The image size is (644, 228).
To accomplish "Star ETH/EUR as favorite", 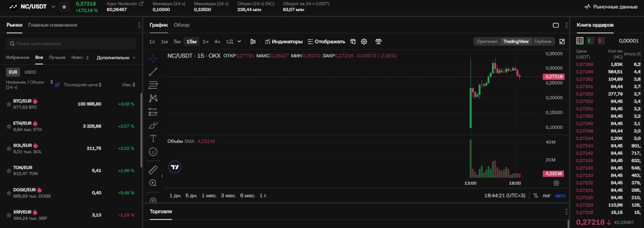I will coord(9,126).
